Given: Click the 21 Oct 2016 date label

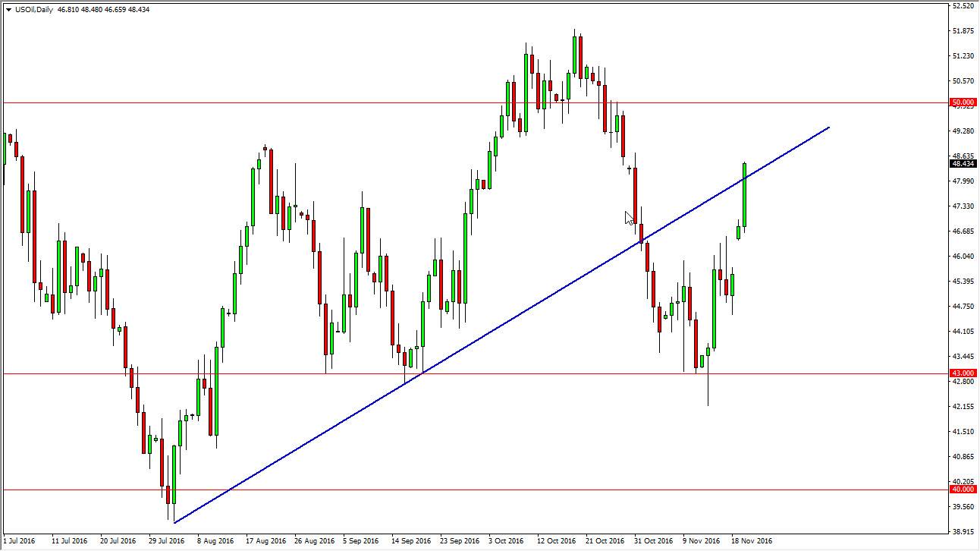Looking at the screenshot, I should point(605,541).
